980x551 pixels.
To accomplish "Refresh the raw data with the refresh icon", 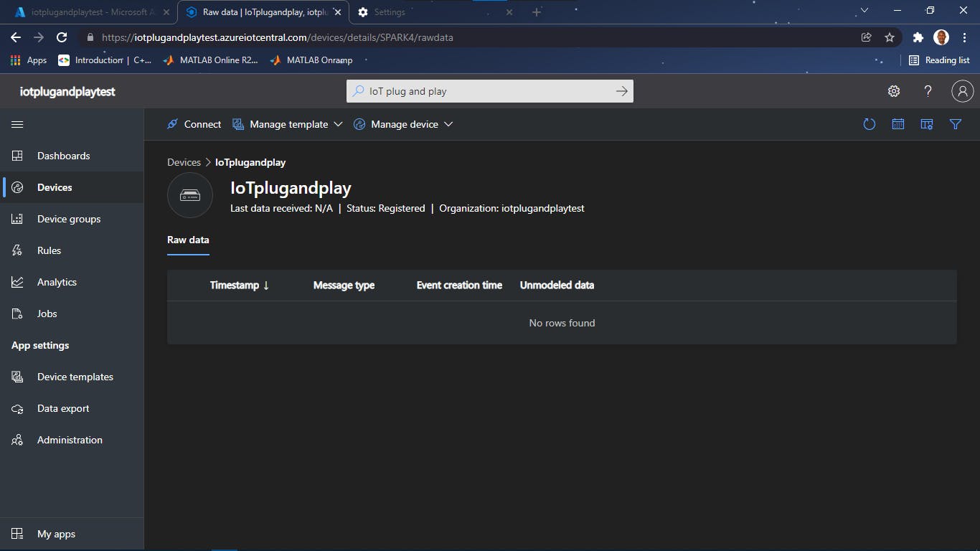I will click(x=870, y=124).
